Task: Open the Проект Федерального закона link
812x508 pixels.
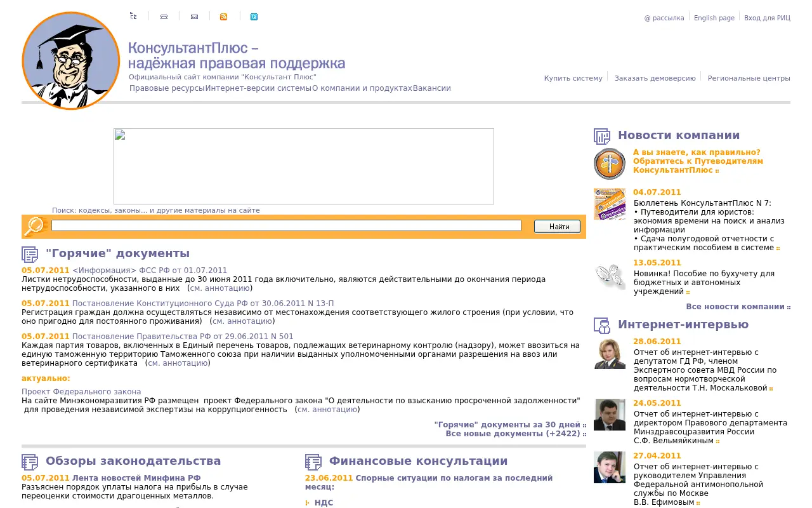Action: pos(81,392)
